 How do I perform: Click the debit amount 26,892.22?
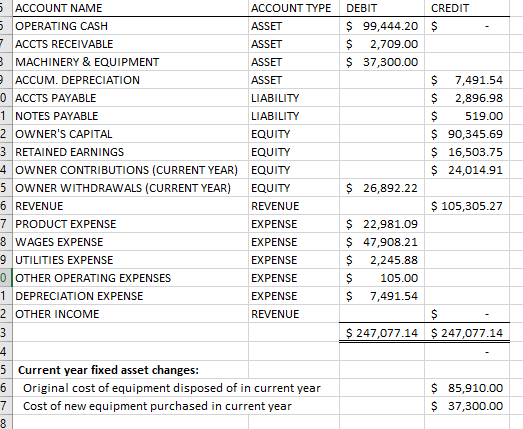click(382, 188)
